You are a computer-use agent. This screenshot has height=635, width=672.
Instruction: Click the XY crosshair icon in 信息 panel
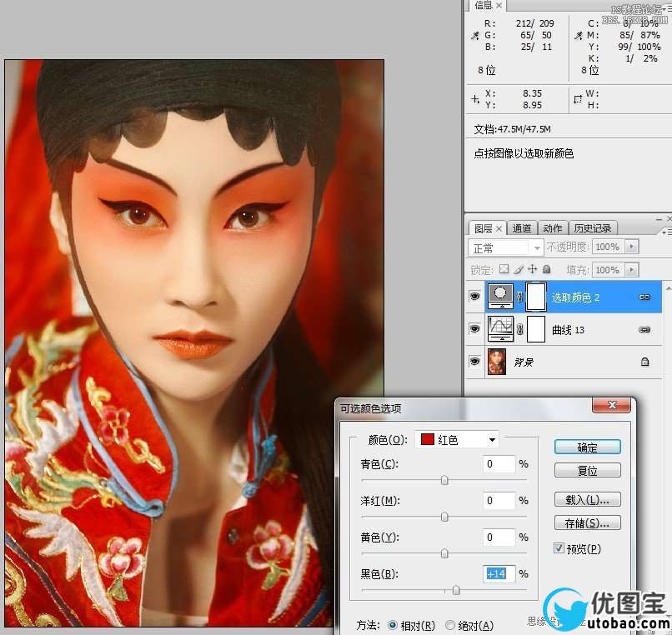(475, 99)
